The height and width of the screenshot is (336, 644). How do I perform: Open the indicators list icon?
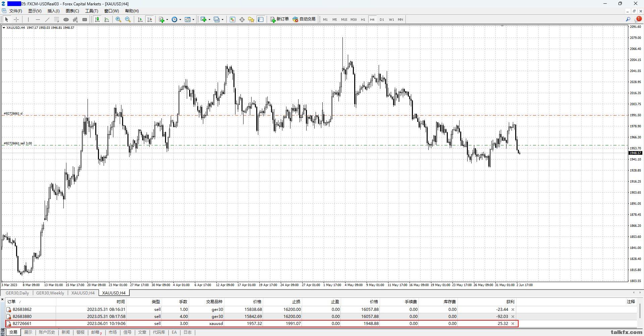click(162, 19)
